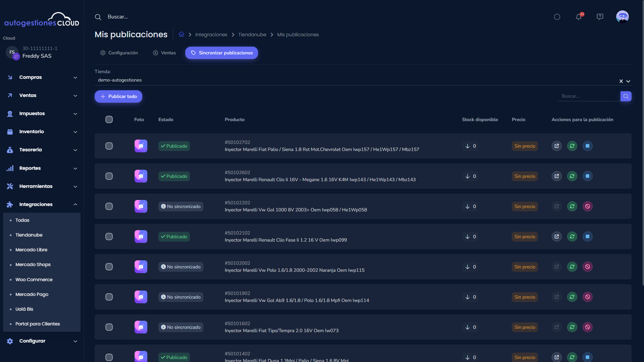Toggle the select-all checkbox in table header
This screenshot has width=644, height=362.
click(109, 119)
